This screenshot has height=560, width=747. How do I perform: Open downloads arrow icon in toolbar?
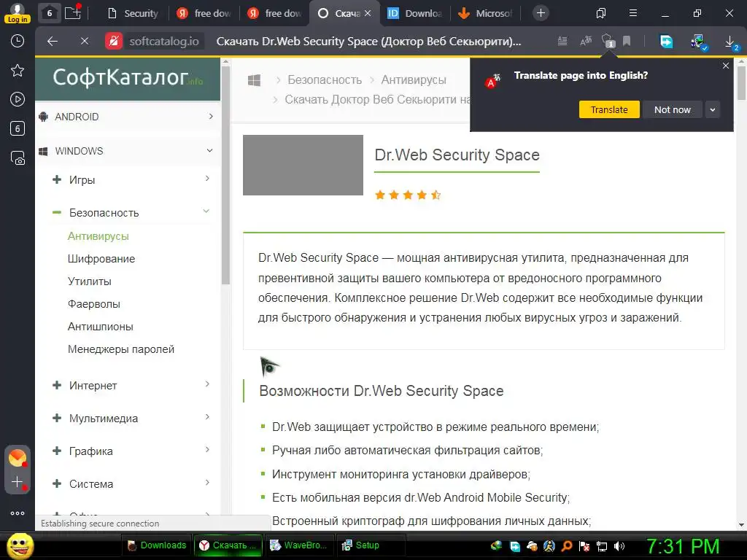729,42
